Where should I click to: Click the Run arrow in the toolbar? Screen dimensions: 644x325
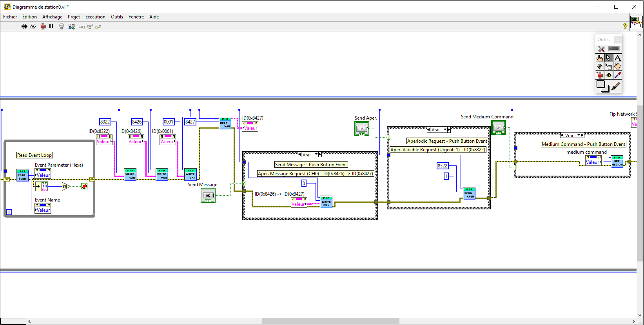[24, 27]
